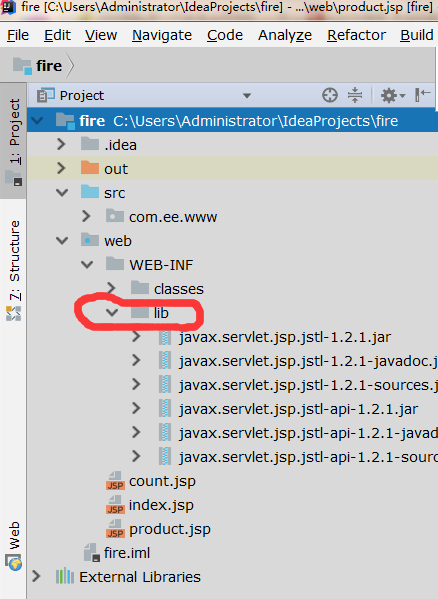Toggle the Z: Structure side tab
Viewport: 438px width, 599px height.
click(14, 269)
